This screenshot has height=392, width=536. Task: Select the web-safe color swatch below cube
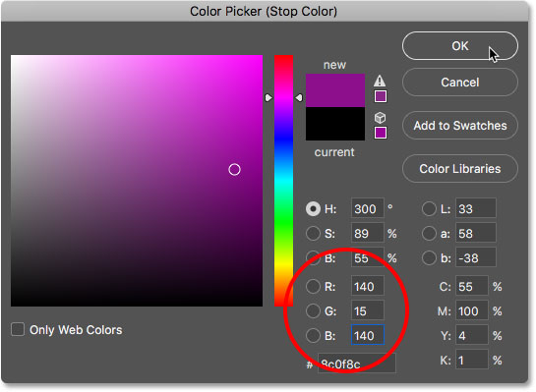[381, 133]
